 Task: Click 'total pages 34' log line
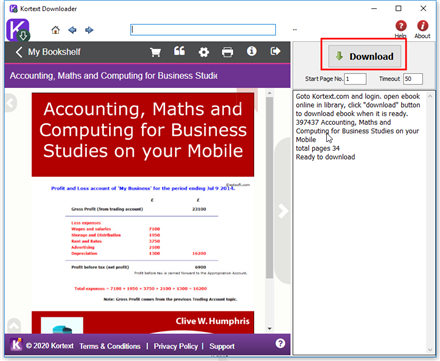tap(317, 148)
